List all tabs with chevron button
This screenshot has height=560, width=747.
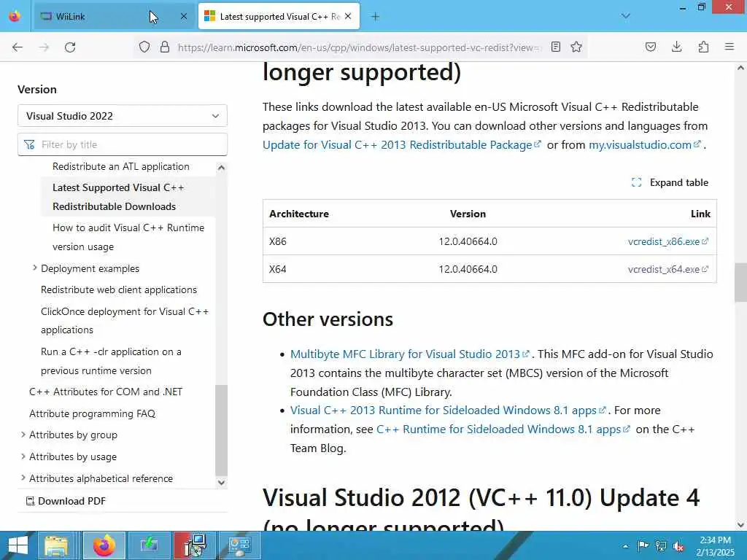pos(625,16)
